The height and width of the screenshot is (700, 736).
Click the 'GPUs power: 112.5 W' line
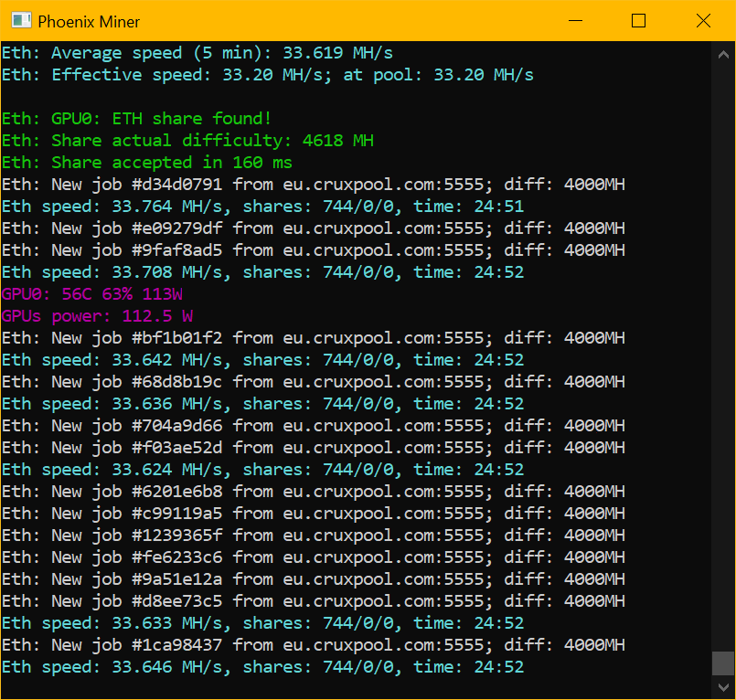pyautogui.click(x=97, y=316)
